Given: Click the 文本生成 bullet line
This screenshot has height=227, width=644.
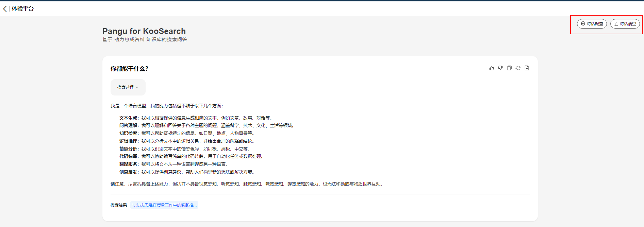Looking at the screenshot, I should [x=196, y=118].
